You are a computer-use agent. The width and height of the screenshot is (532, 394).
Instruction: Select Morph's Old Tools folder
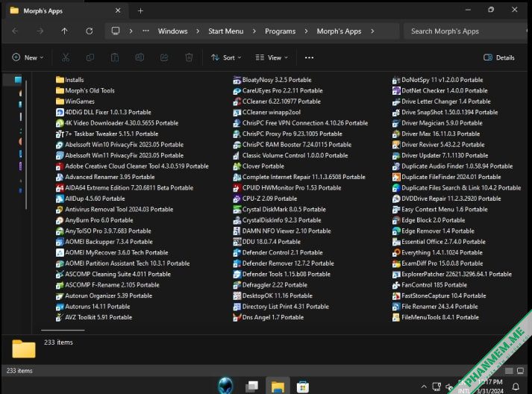coord(85,90)
